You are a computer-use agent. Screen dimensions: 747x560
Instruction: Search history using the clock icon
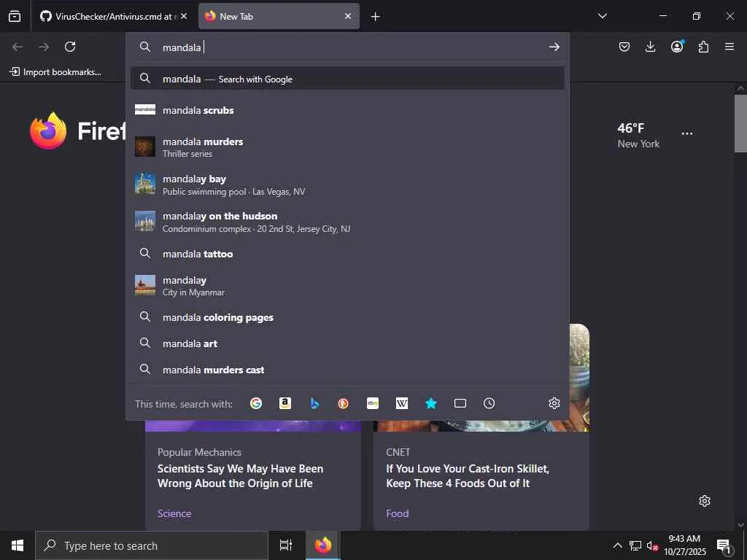[x=489, y=403]
